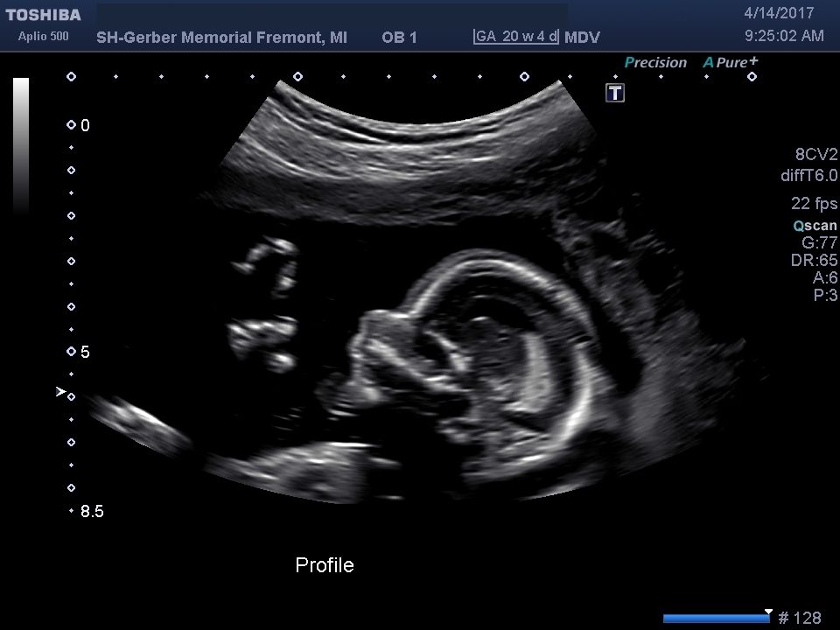The width and height of the screenshot is (840, 630).
Task: Click the G:77 gain value
Action: pyautogui.click(x=819, y=243)
